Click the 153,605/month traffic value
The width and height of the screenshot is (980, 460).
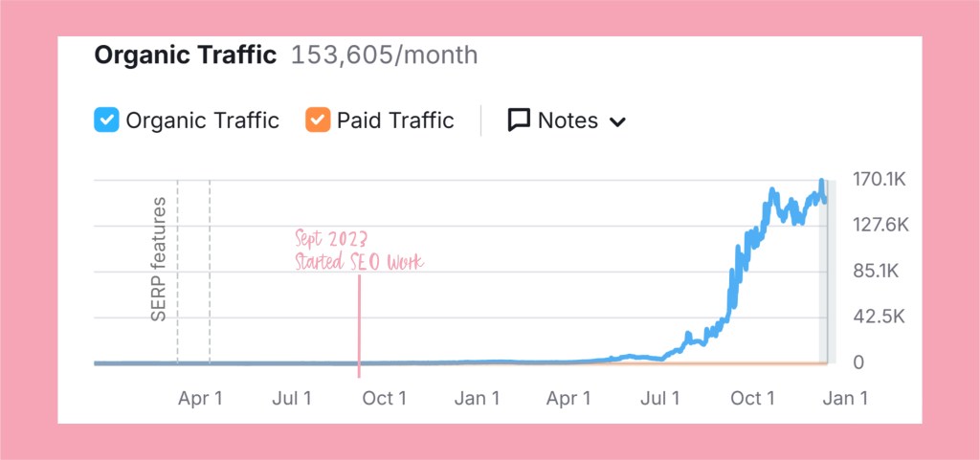pyautogui.click(x=384, y=55)
